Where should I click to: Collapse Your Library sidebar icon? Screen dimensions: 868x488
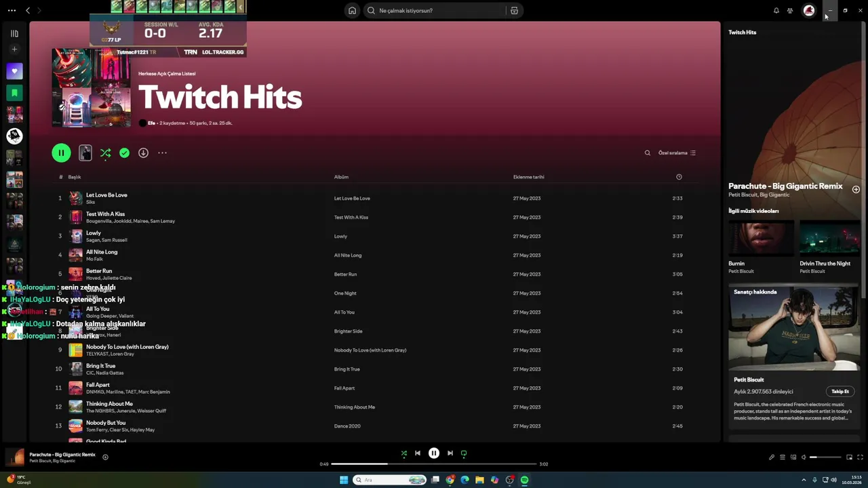point(14,33)
